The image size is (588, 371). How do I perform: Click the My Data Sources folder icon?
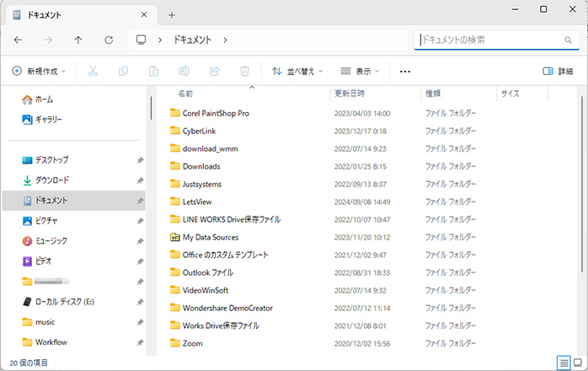(x=174, y=237)
